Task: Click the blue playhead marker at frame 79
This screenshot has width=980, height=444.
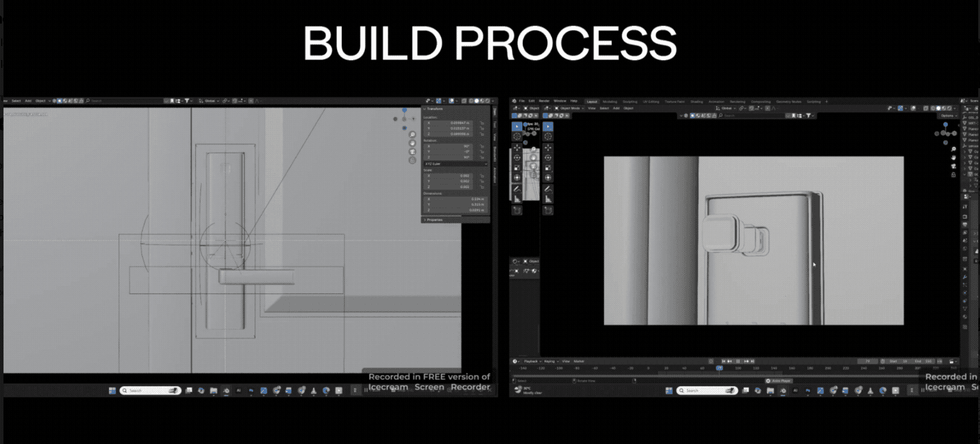Action: point(720,368)
